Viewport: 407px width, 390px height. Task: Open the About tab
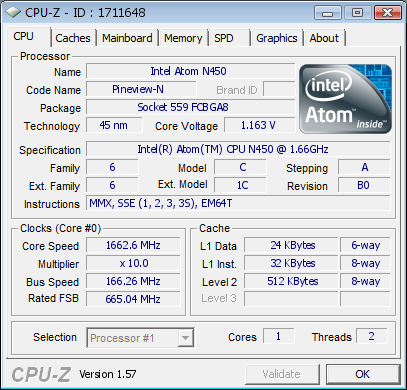pos(324,38)
